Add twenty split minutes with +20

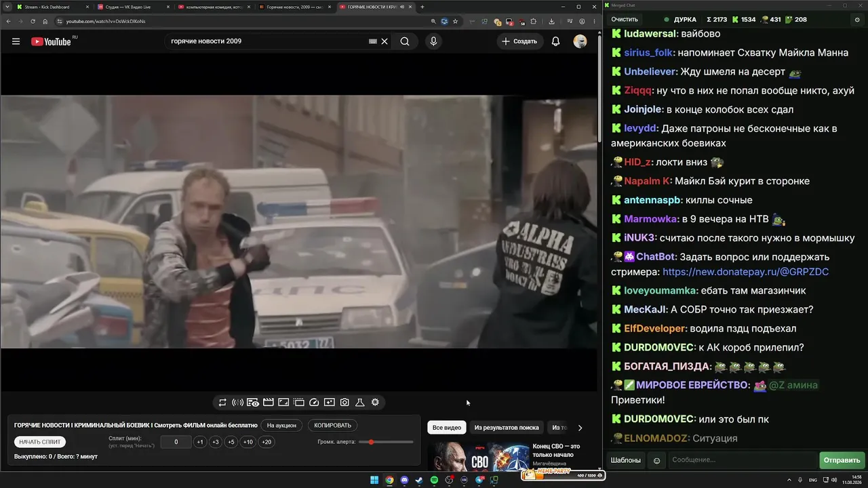pyautogui.click(x=267, y=442)
